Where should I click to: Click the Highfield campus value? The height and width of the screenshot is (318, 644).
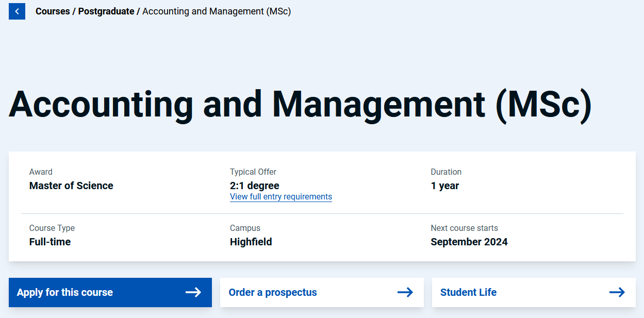(x=251, y=242)
